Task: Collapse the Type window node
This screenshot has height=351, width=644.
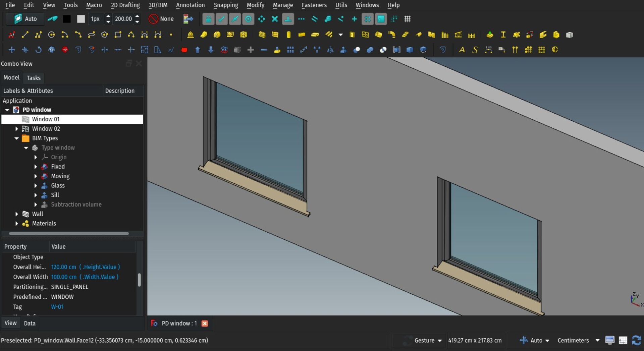Action: coord(26,148)
